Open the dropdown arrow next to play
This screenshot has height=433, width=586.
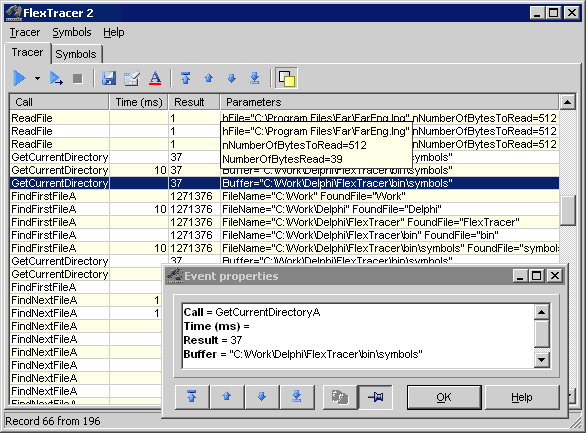(37, 78)
